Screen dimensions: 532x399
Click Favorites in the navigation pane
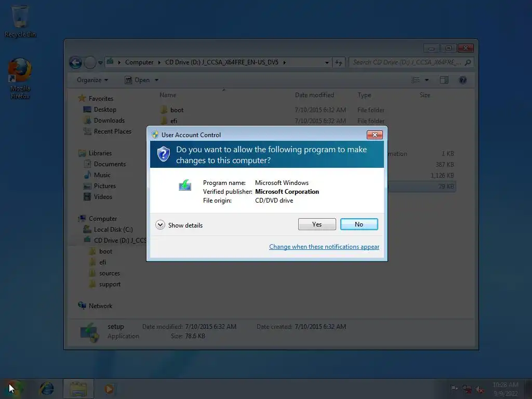tap(101, 98)
